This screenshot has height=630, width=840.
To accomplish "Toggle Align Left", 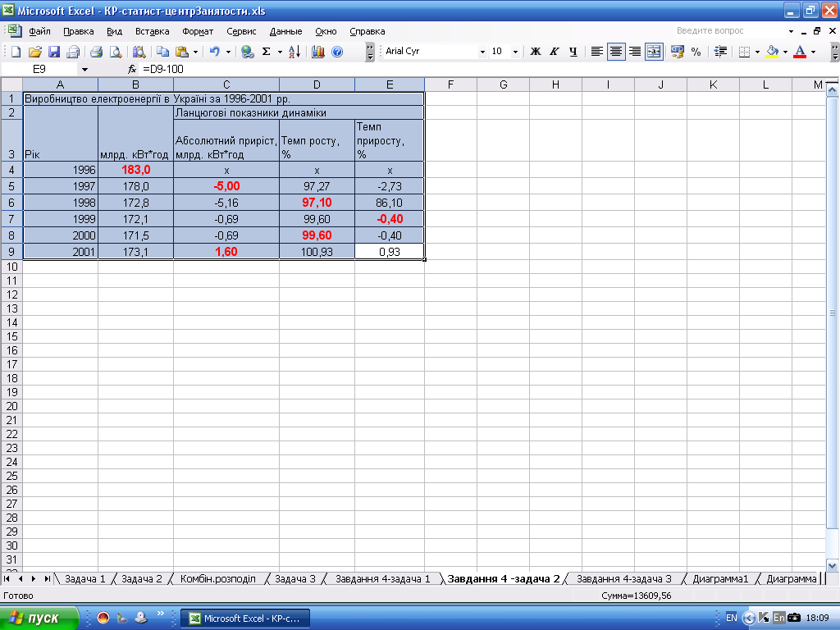I will click(x=597, y=52).
